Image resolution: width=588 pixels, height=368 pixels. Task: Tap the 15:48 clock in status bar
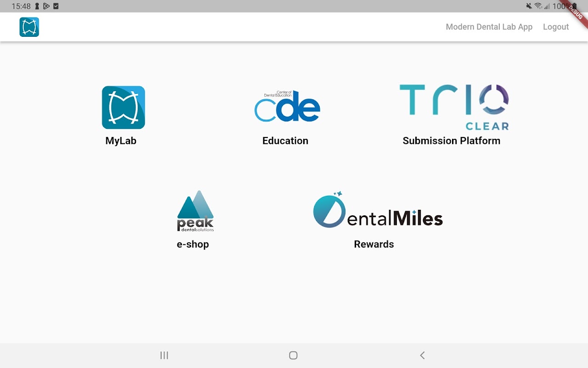[x=21, y=6]
